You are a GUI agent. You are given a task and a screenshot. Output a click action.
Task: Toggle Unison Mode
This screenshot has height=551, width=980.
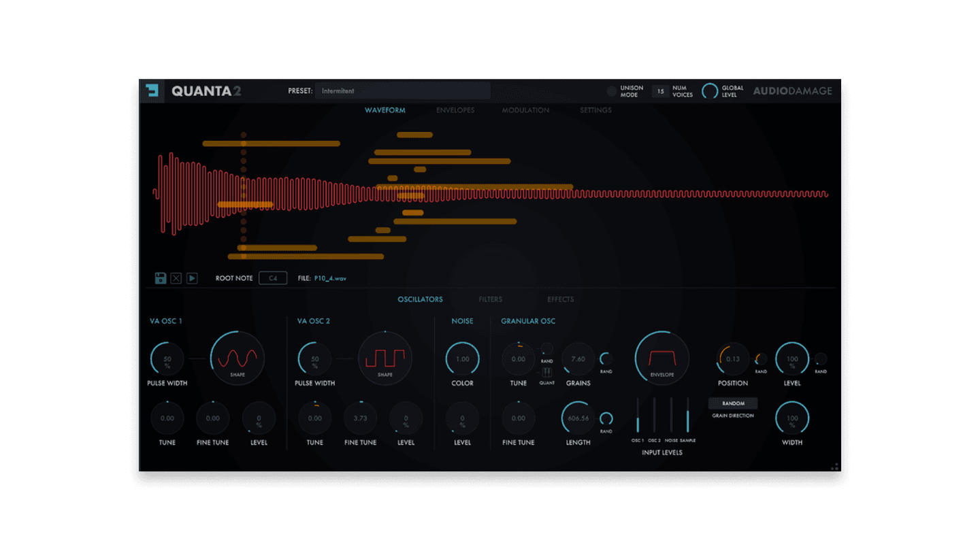(611, 91)
